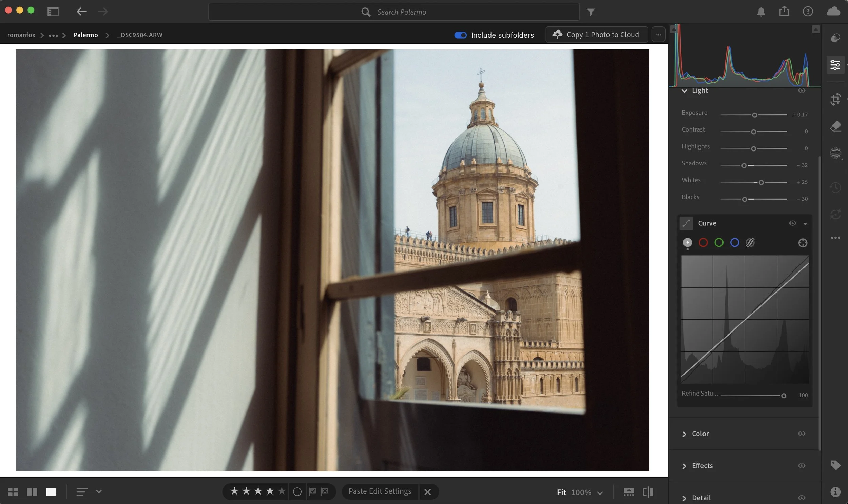Click the filter funnel icon
This screenshot has width=848, height=504.
pos(591,12)
